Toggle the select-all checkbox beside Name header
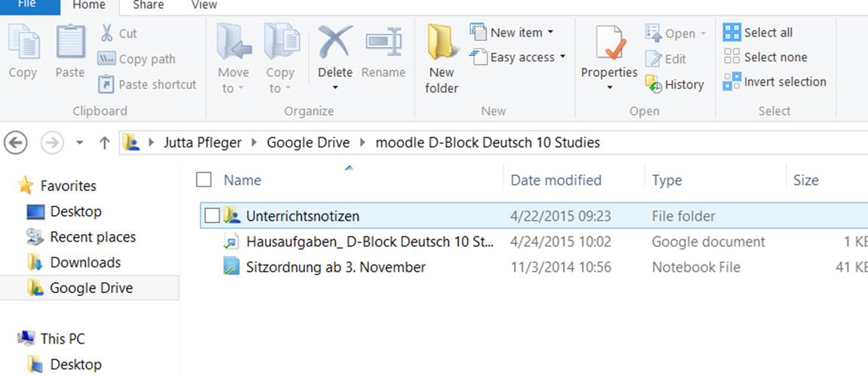This screenshot has height=376, width=868. coord(204,180)
